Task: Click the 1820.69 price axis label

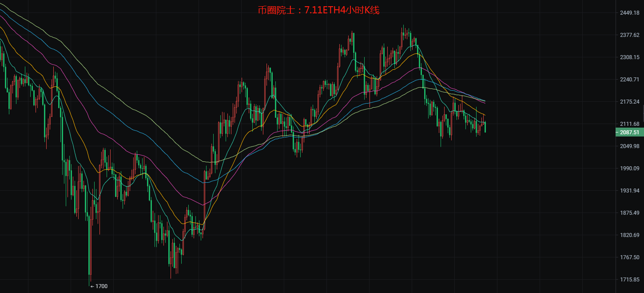Action: (629, 235)
